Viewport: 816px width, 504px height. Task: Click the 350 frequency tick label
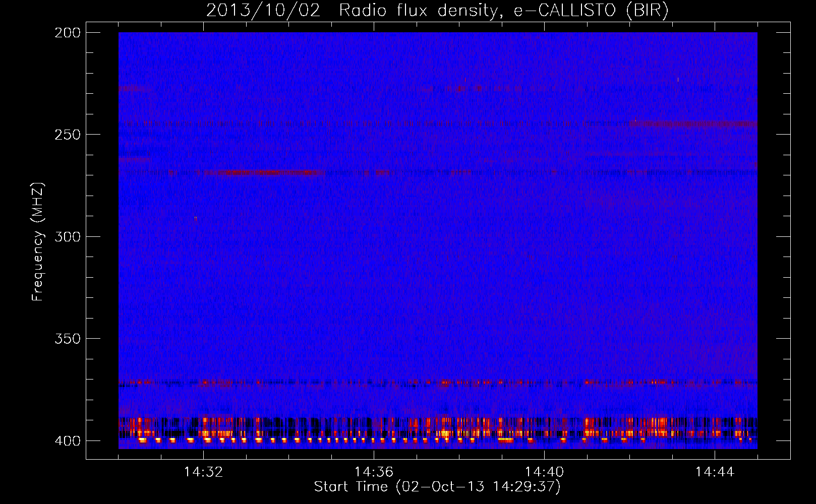pyautogui.click(x=68, y=339)
